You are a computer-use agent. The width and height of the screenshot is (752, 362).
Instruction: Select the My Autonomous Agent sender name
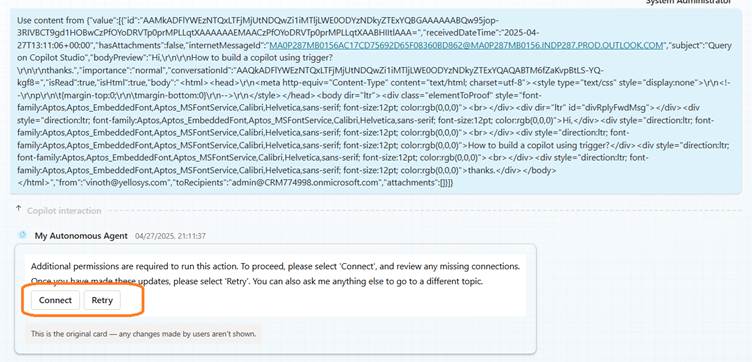tap(81, 235)
